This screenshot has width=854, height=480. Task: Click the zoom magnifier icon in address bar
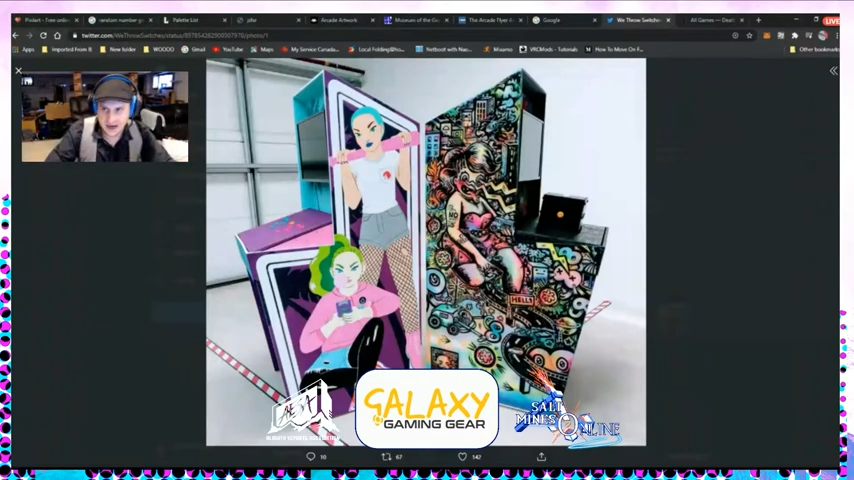[x=735, y=35]
